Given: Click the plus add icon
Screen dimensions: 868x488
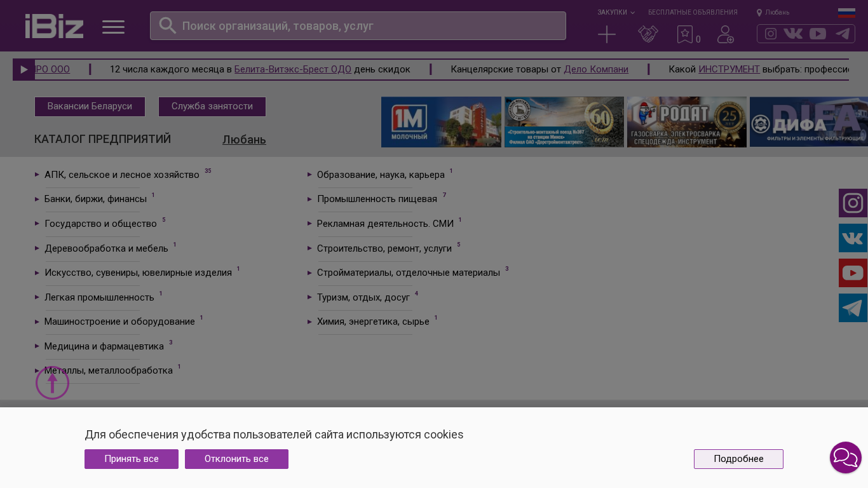Looking at the screenshot, I should [607, 34].
